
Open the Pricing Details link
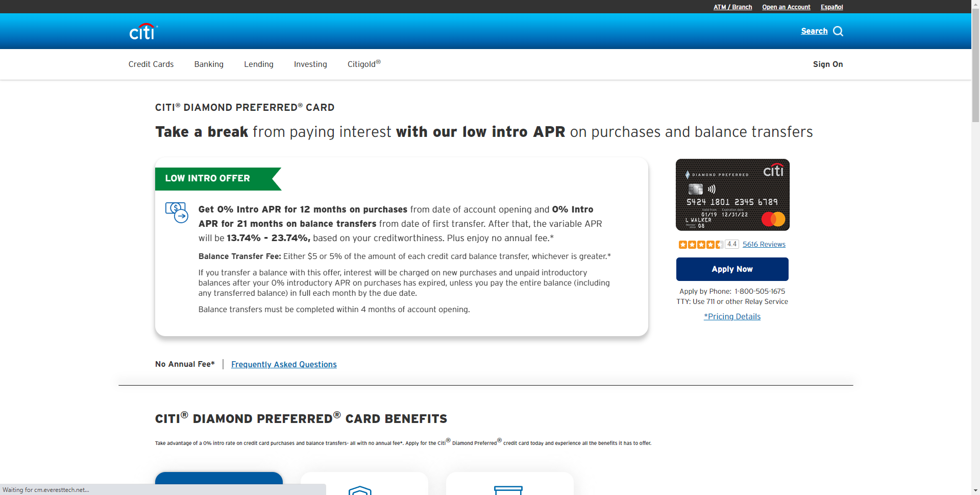pyautogui.click(x=732, y=317)
